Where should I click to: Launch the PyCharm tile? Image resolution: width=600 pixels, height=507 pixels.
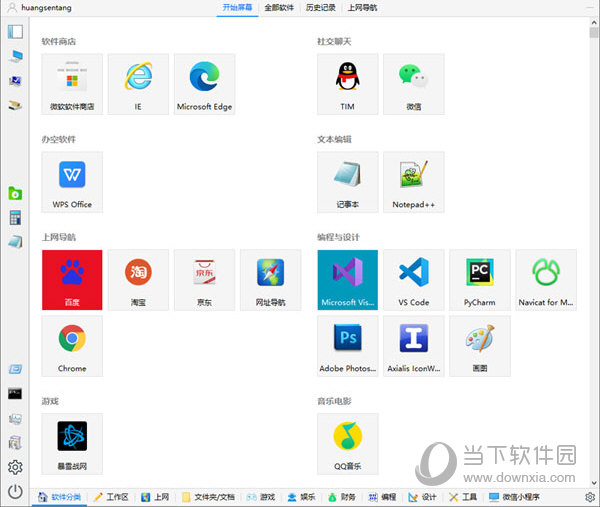click(480, 280)
